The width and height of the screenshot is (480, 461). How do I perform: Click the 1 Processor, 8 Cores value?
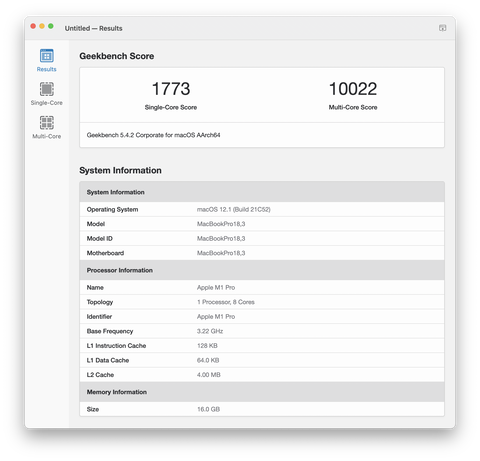coord(226,302)
